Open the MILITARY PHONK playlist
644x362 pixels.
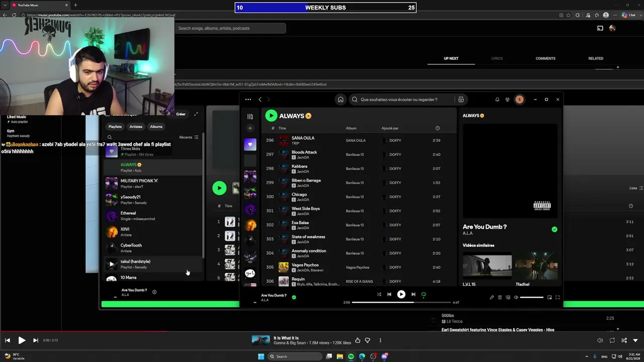(153, 183)
